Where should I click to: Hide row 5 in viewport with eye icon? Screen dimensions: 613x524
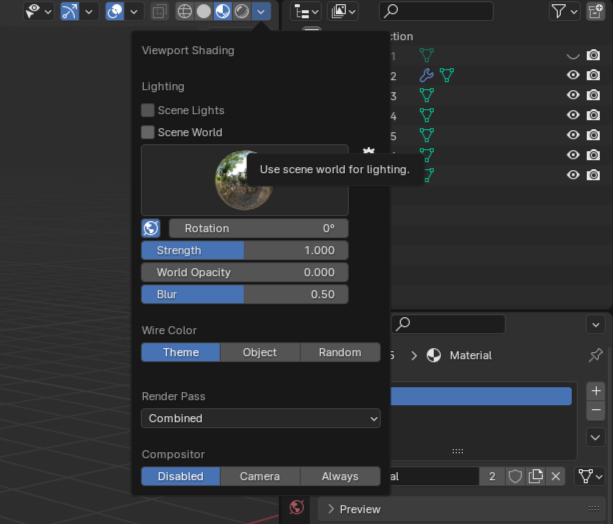coord(573,135)
